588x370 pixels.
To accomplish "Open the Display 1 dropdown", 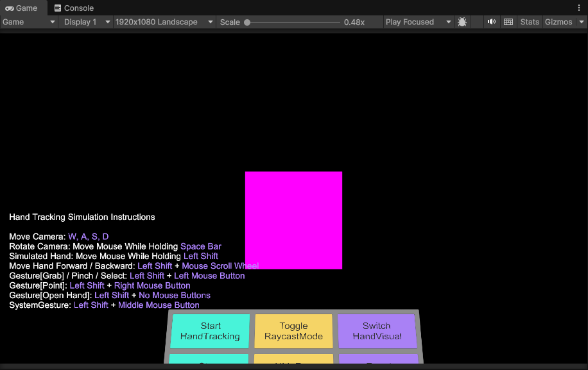I will tap(87, 22).
